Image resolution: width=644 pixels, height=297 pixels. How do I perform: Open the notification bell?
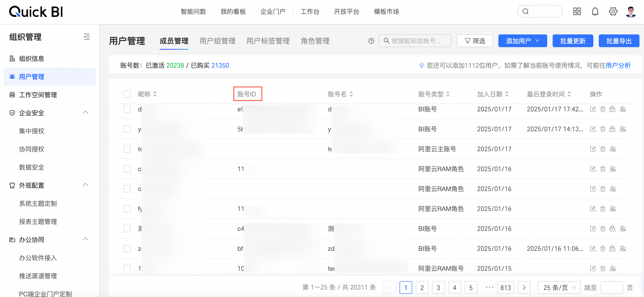595,12
